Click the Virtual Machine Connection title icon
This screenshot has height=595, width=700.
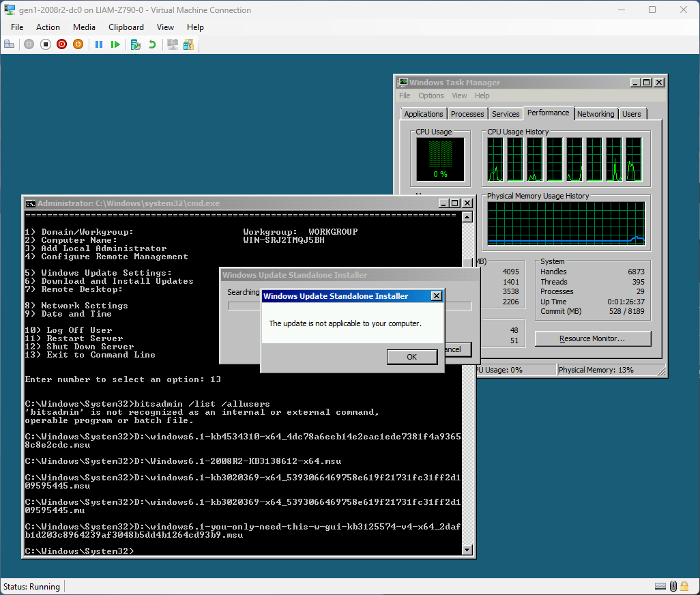point(10,10)
